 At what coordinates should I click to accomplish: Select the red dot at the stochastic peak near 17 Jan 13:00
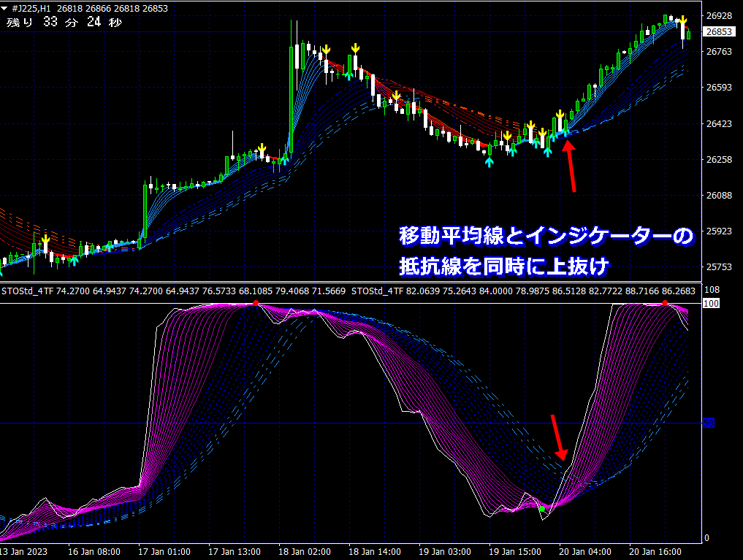pyautogui.click(x=256, y=303)
